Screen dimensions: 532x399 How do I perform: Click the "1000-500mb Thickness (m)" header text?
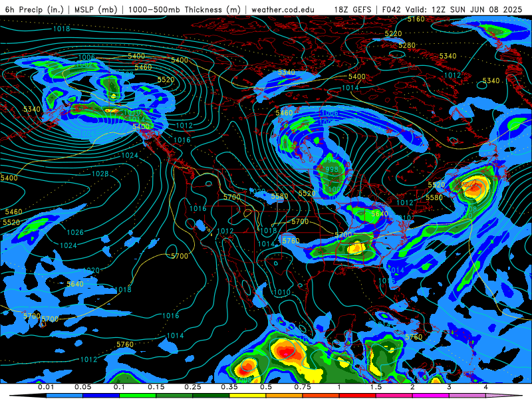click(184, 9)
